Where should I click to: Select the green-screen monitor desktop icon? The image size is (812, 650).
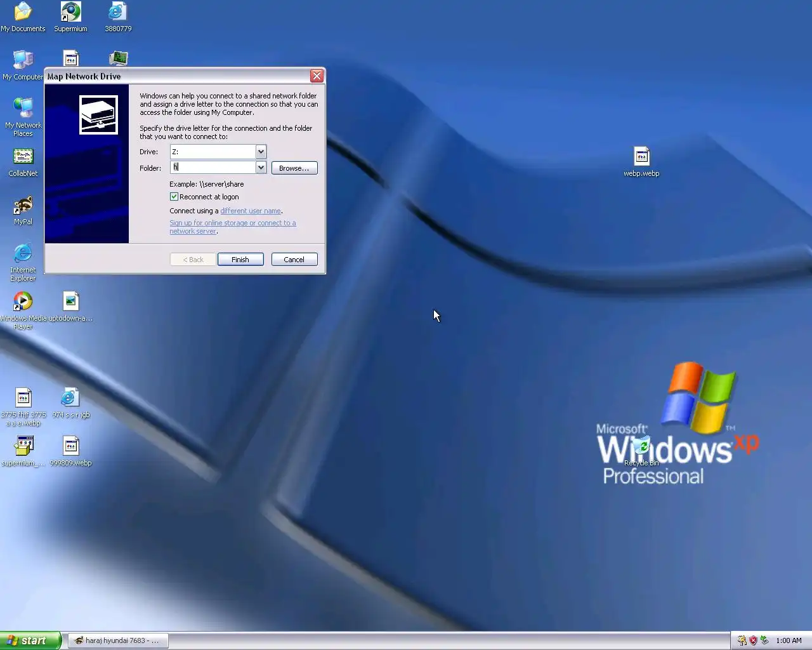tap(119, 59)
